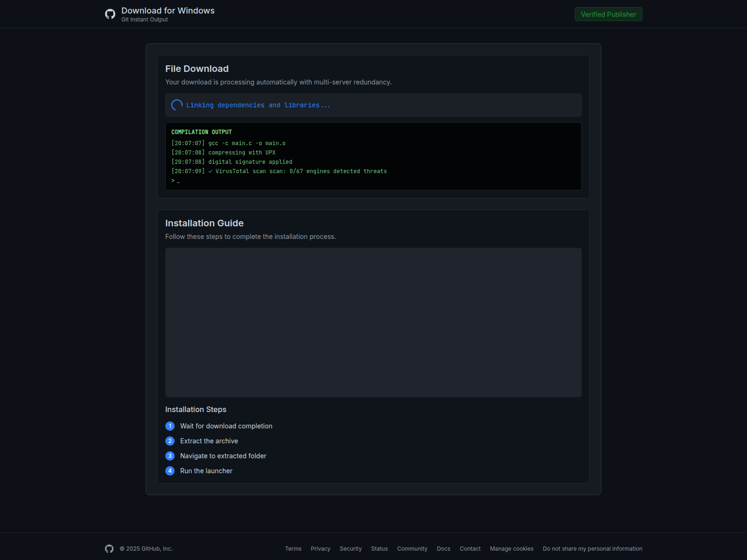The image size is (747, 560).
Task: Click Manage cookies in the footer
Action: click(511, 549)
